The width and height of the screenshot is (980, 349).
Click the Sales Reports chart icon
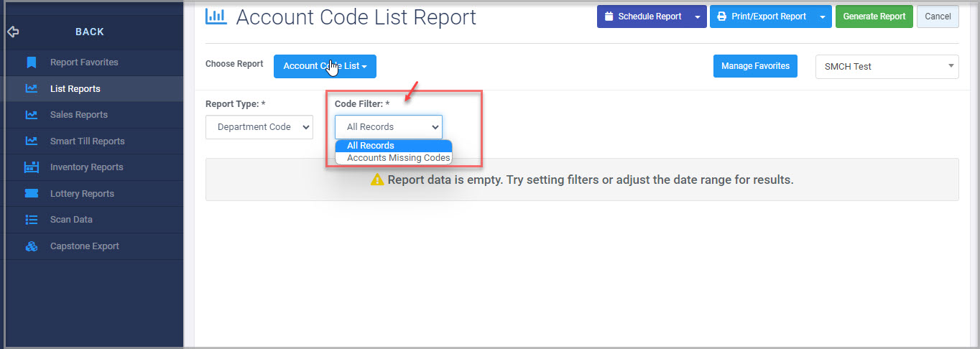point(32,115)
